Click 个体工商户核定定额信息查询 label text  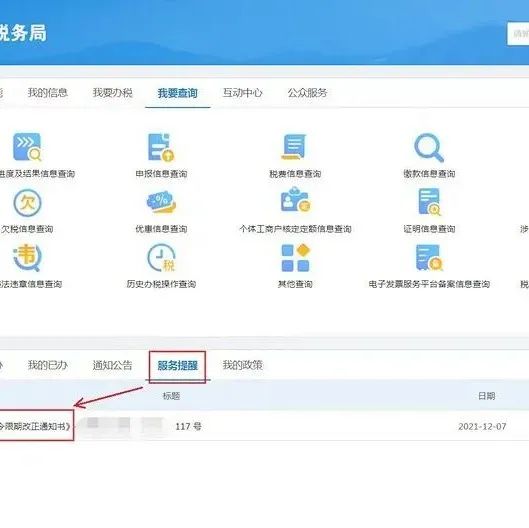tap(296, 229)
